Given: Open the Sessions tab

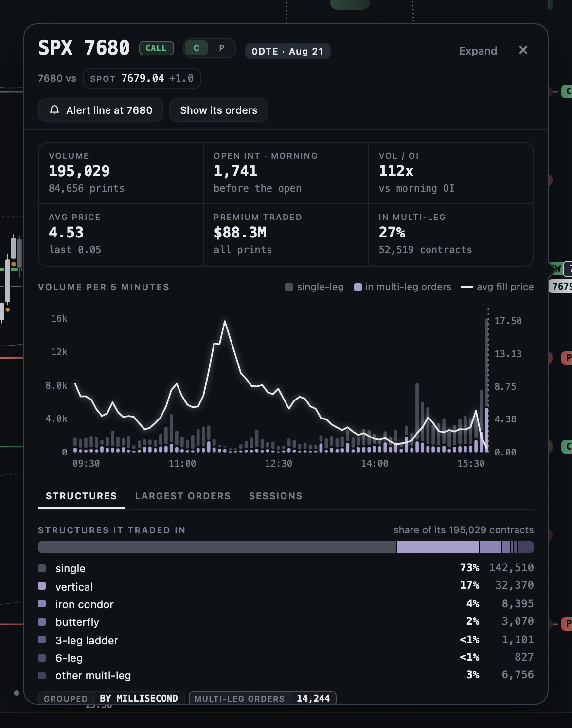Looking at the screenshot, I should click(x=276, y=496).
